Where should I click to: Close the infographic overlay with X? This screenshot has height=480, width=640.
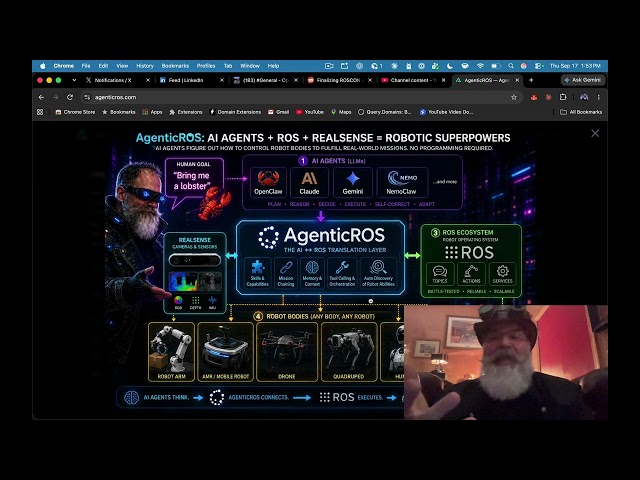pos(595,133)
